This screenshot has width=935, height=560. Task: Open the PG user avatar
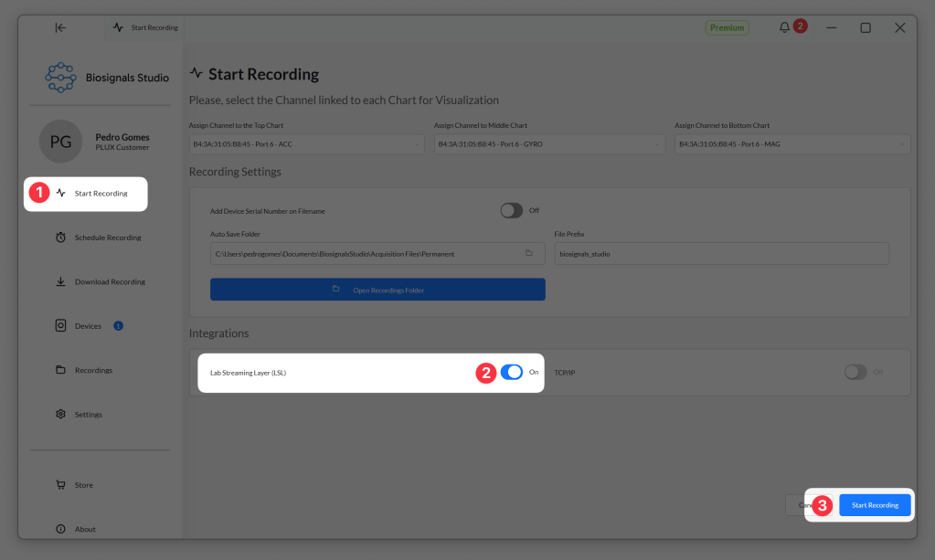click(61, 142)
